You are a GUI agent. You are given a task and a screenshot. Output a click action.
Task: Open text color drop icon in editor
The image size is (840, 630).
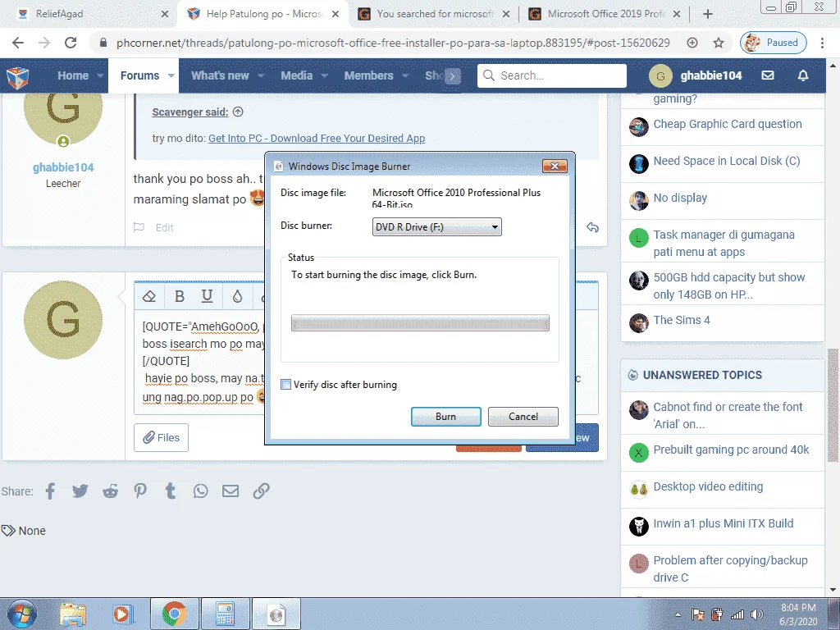point(237,296)
